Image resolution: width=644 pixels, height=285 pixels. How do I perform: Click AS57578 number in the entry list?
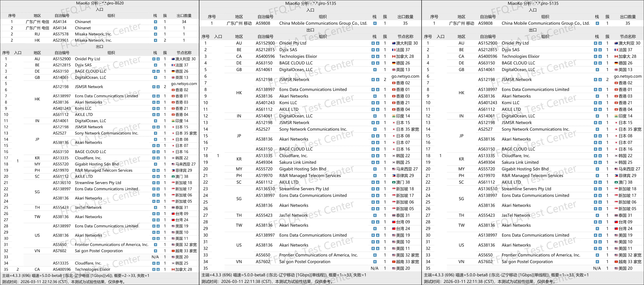60,34
